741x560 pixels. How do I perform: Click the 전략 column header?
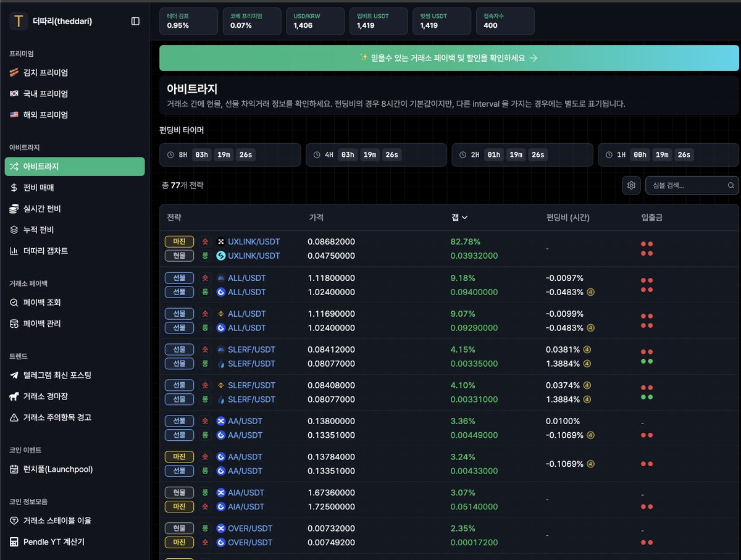pos(174,217)
